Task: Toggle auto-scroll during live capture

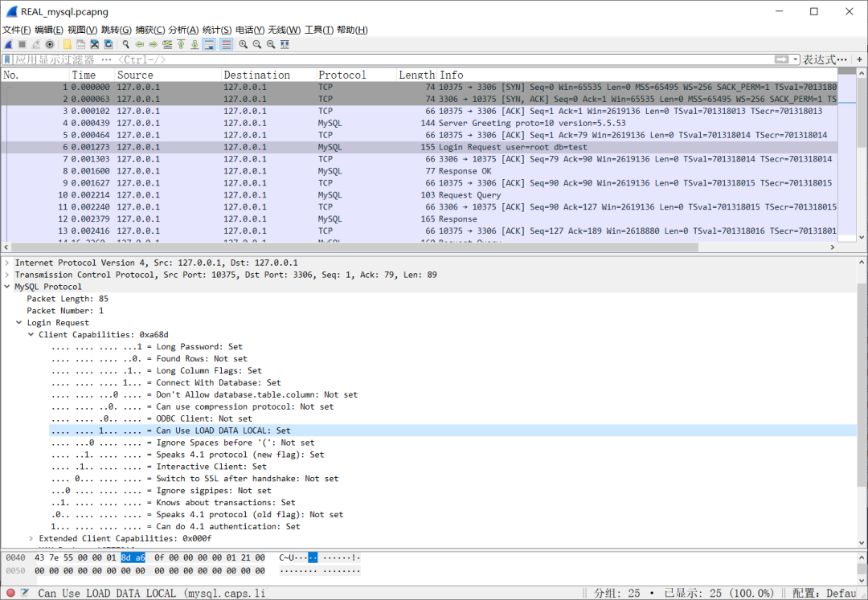Action: pos(209,45)
